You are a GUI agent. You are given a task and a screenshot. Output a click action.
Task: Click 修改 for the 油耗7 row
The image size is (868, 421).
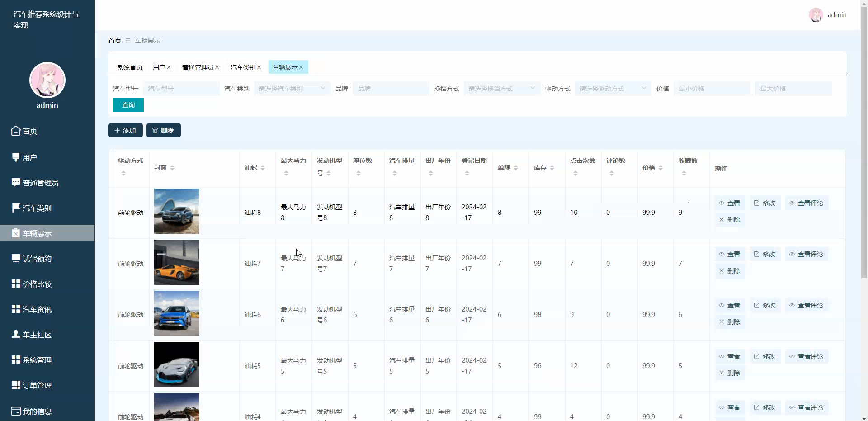765,254
